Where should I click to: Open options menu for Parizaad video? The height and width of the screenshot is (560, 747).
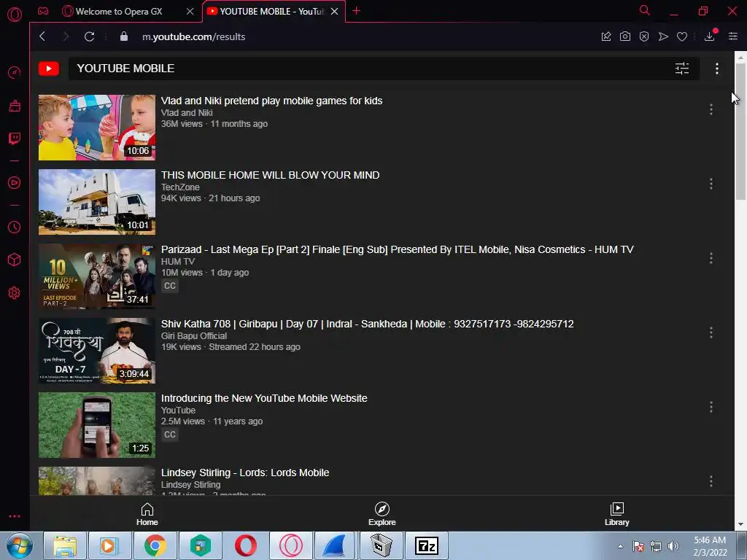point(711,257)
